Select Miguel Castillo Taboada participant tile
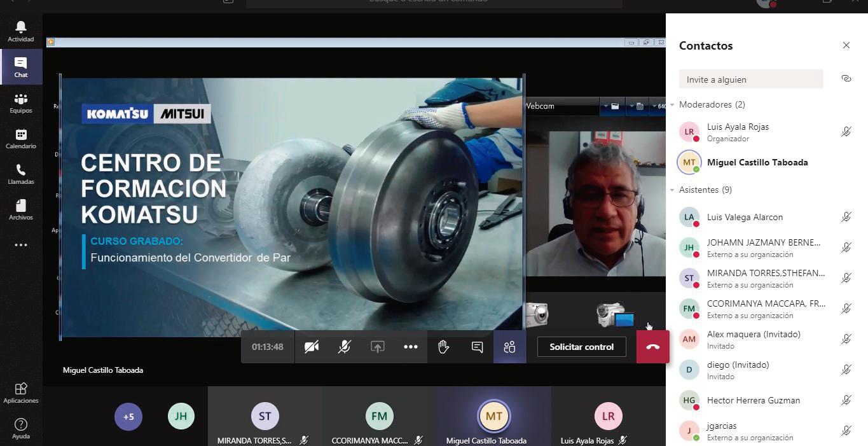868x446 pixels. [494, 416]
